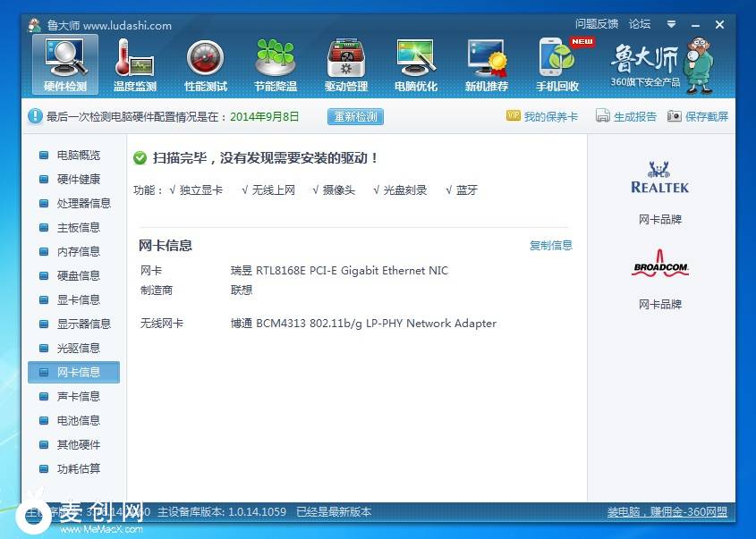756x539 pixels.
Task: Open the 问题反馈 feedback link
Action: click(x=597, y=24)
